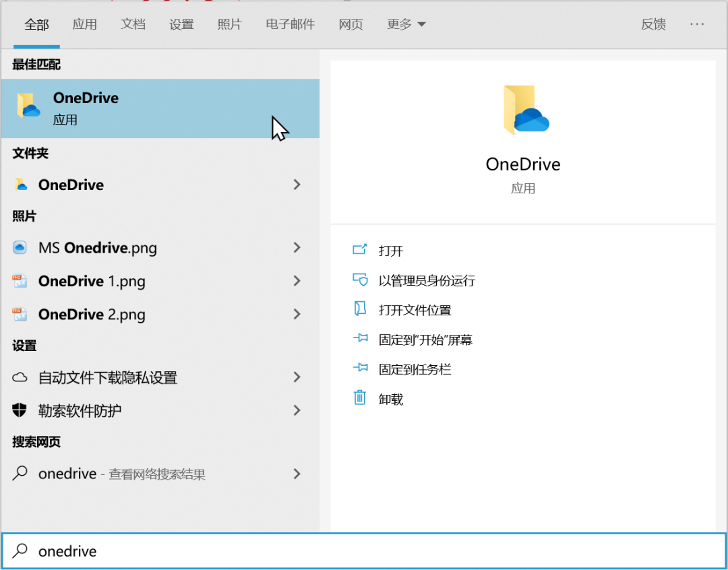Switch to the 应用 tab
The image size is (728, 570).
pos(85,24)
